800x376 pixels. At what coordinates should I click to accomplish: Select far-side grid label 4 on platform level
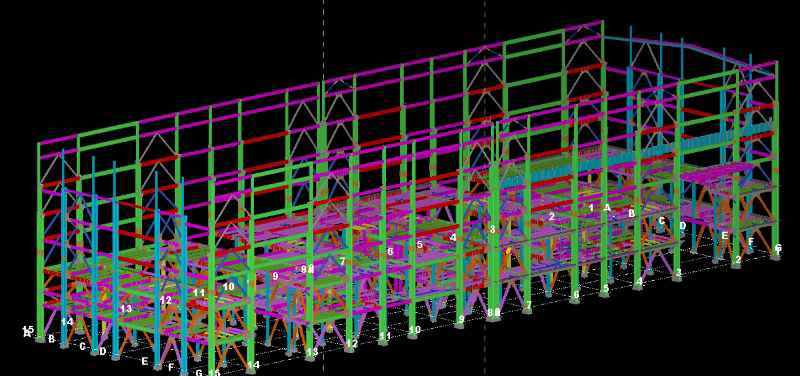coord(453,237)
